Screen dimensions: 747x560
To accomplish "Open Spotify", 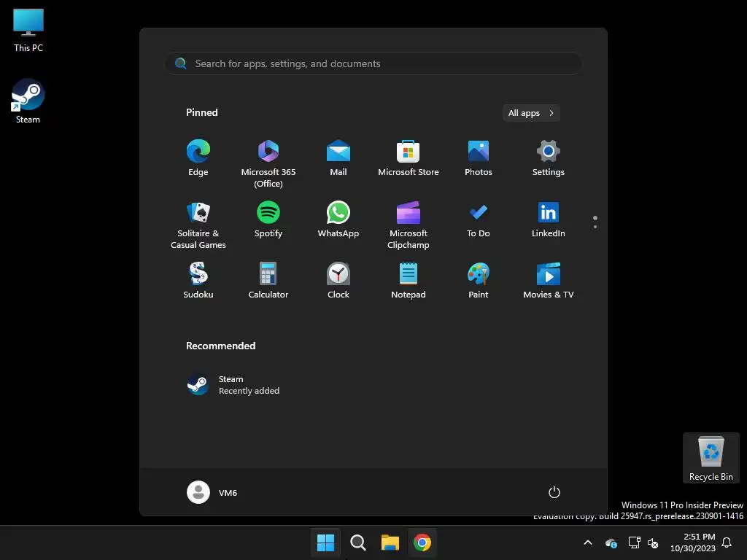I will pos(268,220).
